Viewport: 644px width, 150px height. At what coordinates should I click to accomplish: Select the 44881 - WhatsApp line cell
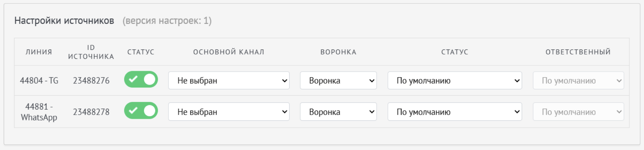pos(39,112)
